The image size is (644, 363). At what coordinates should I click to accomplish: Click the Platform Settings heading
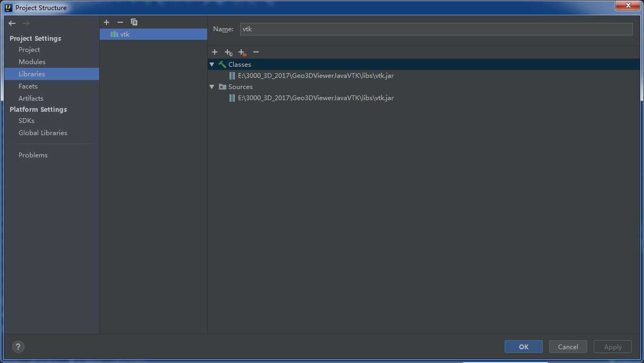pos(38,110)
